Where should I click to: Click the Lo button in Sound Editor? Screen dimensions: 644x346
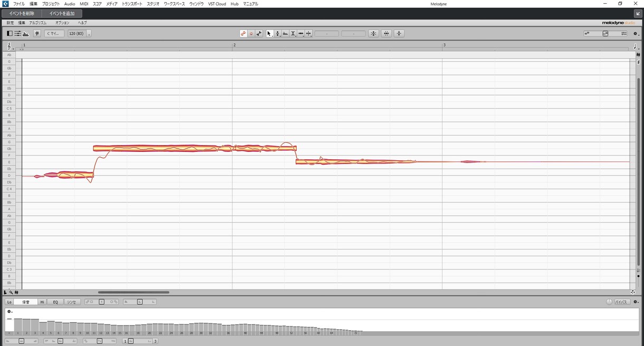[x=10, y=302]
